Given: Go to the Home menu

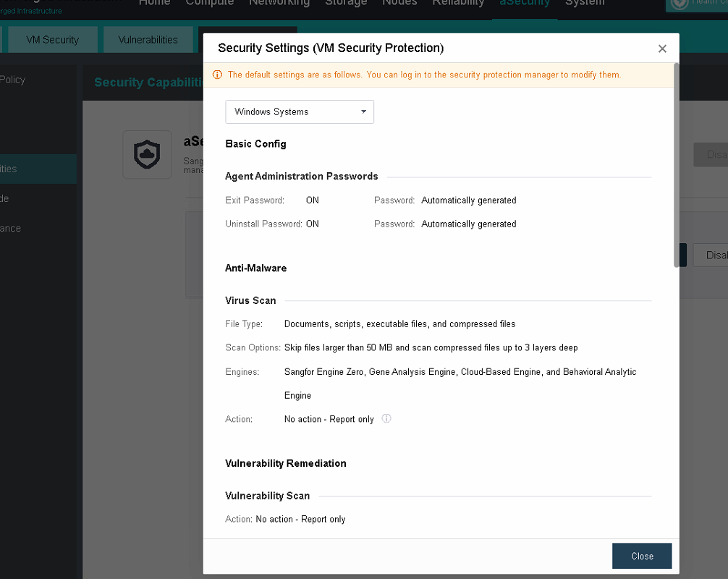Looking at the screenshot, I should coord(154,3).
